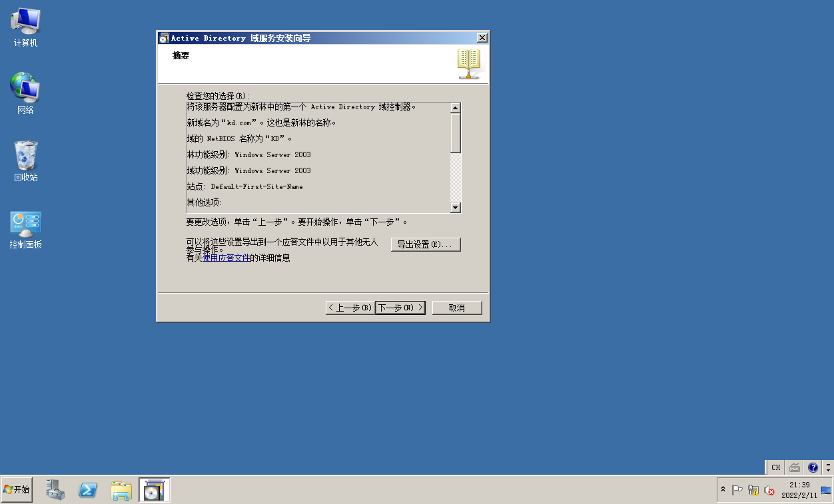Viewport: 834px width, 504px height.
Task: Select the 站点: Default-First-Site-Name line
Action: 245,187
